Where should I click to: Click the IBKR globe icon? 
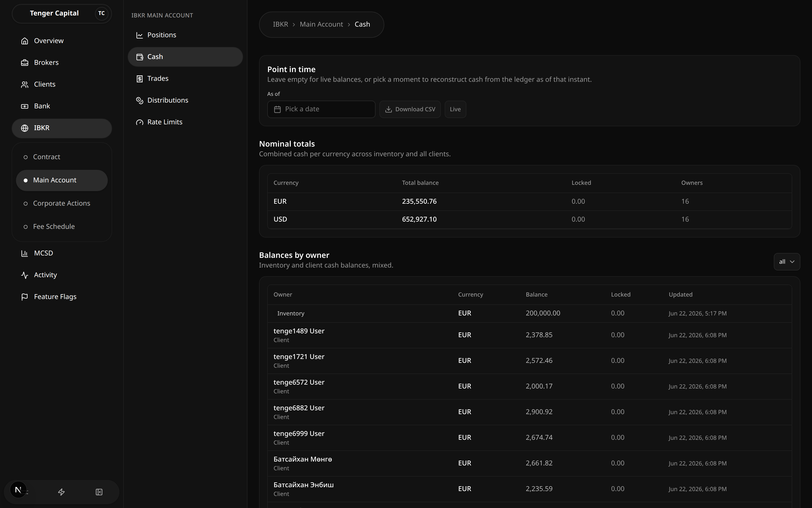pyautogui.click(x=24, y=128)
